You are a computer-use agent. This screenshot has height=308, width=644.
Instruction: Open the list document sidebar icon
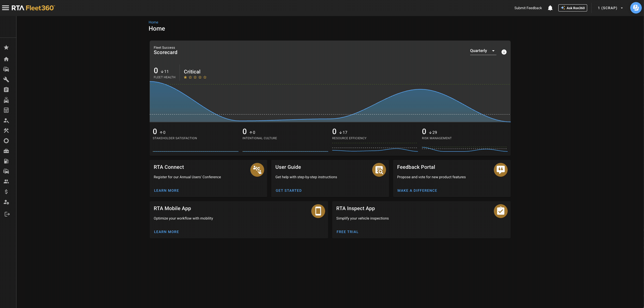(6, 110)
